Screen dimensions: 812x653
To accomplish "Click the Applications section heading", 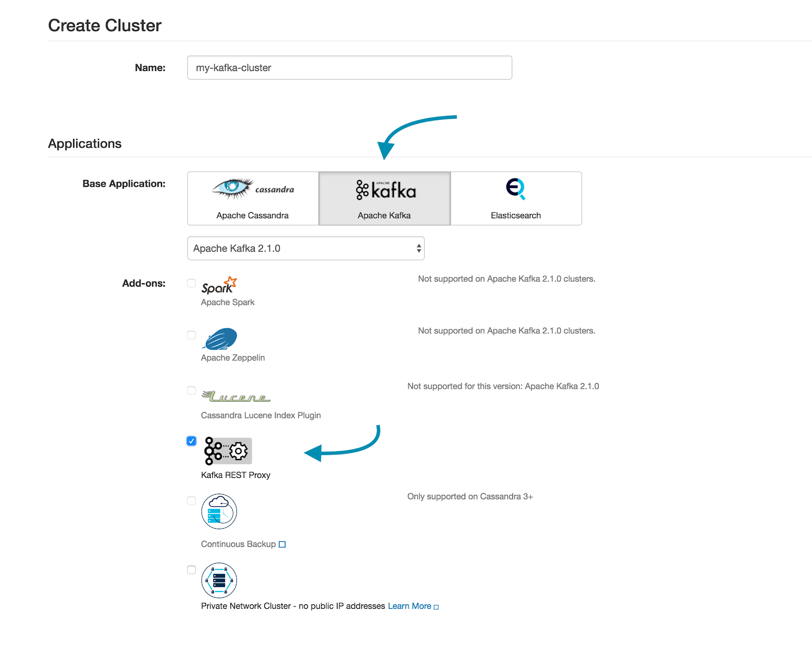I will pyautogui.click(x=85, y=144).
